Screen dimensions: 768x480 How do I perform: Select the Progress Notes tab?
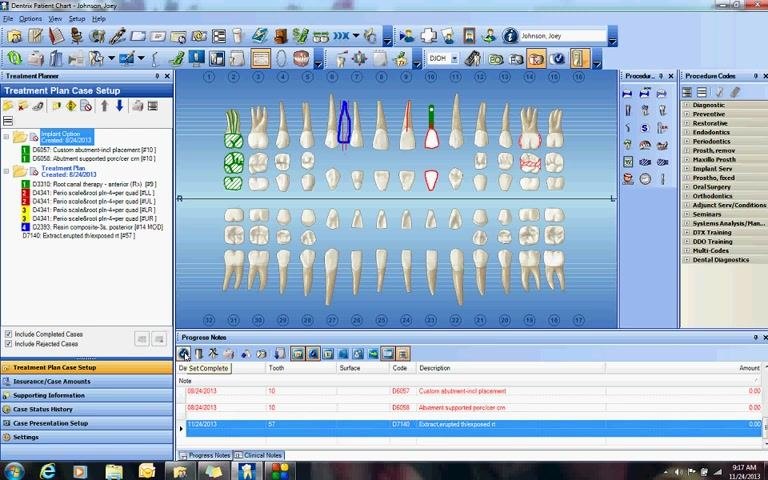[x=205, y=455]
